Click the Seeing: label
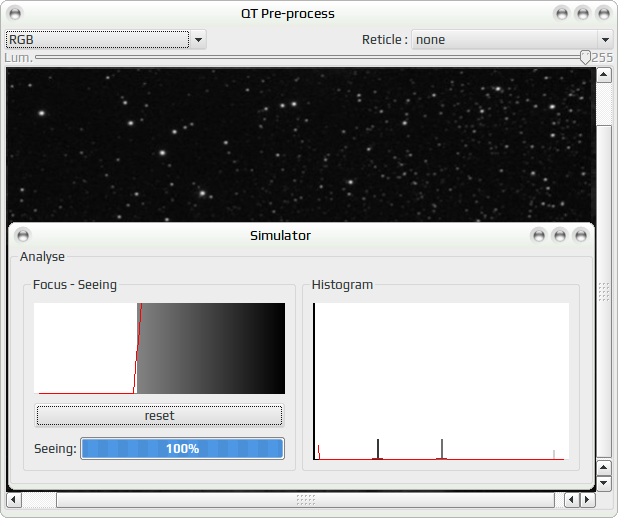618x518 pixels. [55, 449]
